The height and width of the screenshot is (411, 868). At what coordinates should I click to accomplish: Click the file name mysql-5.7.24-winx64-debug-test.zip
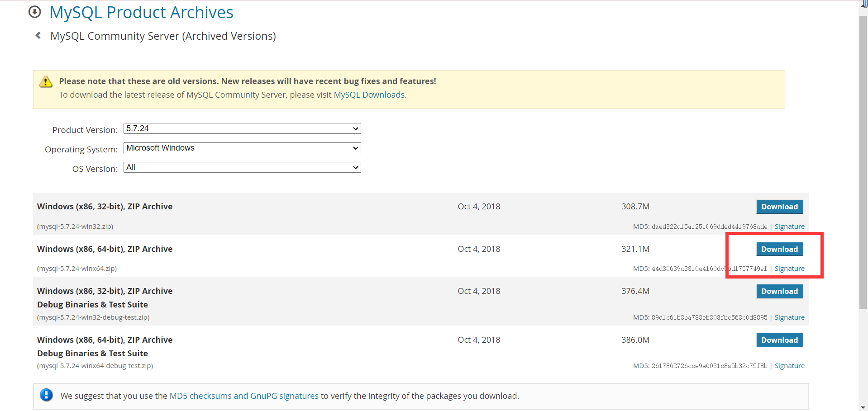[x=95, y=366]
